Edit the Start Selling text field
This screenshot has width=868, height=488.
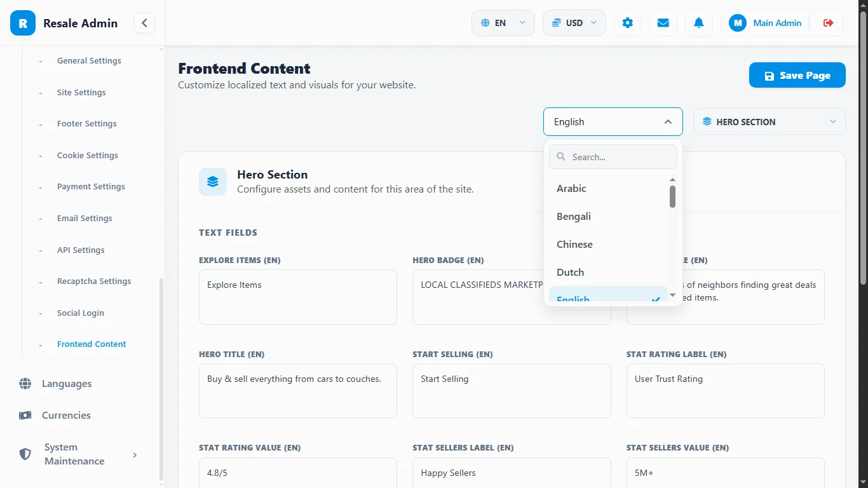point(512,391)
